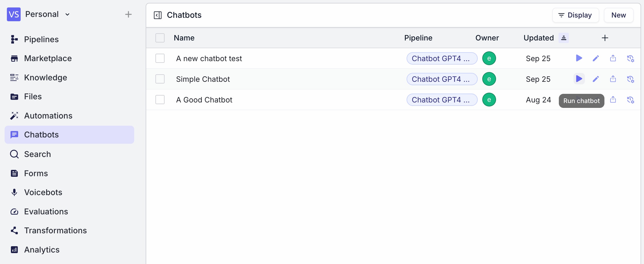Run the 'A new chatbot test' chatbot
Image resolution: width=644 pixels, height=264 pixels.
(579, 58)
